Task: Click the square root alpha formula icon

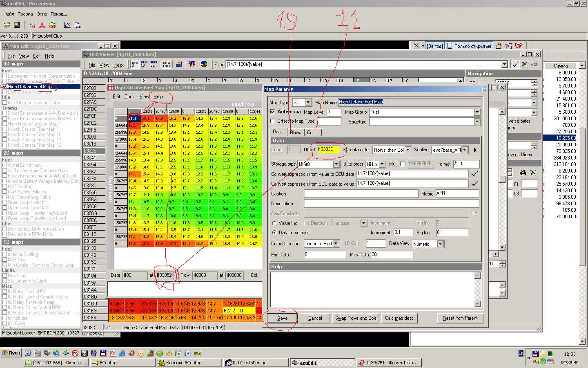Action: click(x=534, y=64)
